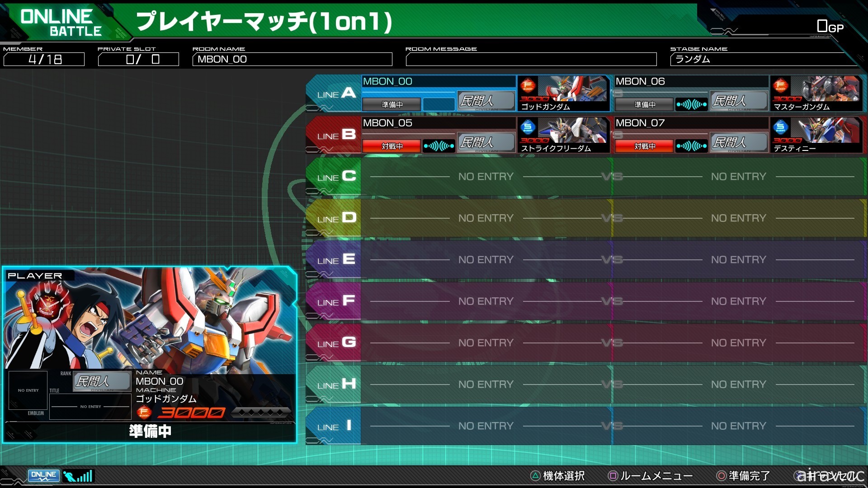Select the LINE F tab
This screenshot has width=868, height=488.
[335, 301]
